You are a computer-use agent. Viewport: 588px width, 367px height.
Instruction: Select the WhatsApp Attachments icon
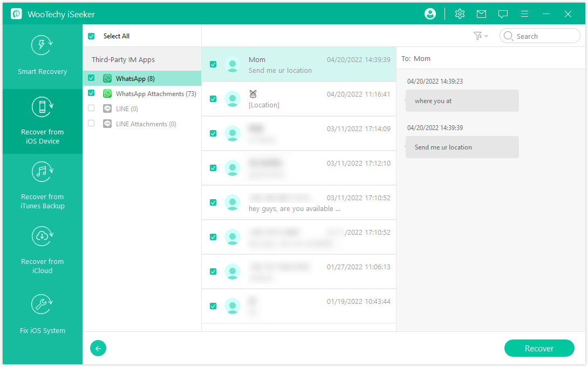[x=107, y=93]
